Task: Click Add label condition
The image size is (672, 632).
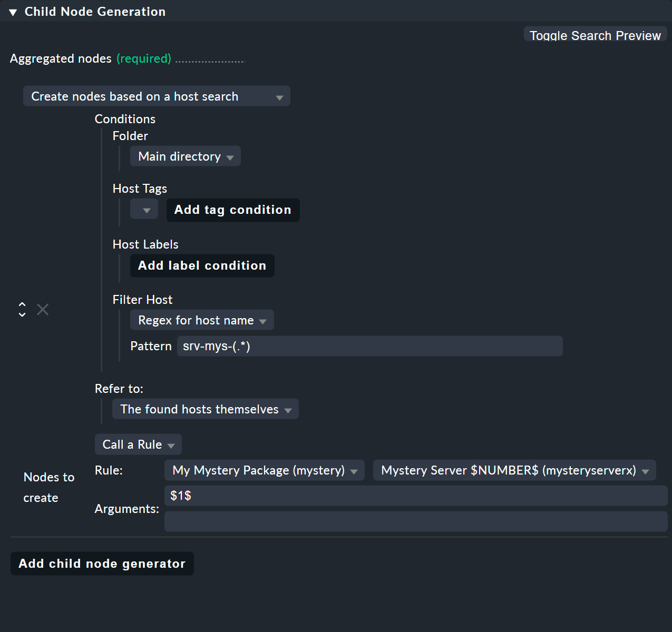Action: tap(202, 265)
